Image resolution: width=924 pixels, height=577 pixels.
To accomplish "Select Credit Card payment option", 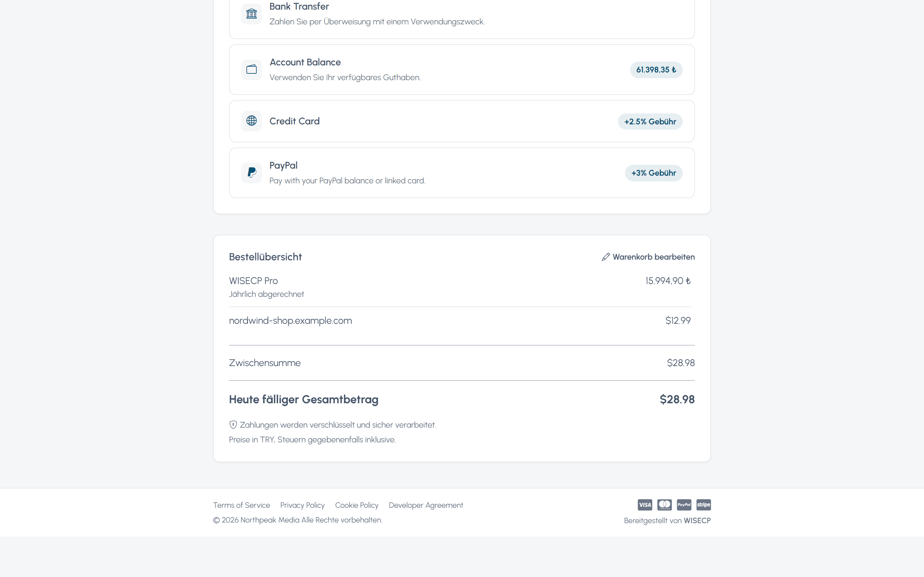I will (x=462, y=121).
